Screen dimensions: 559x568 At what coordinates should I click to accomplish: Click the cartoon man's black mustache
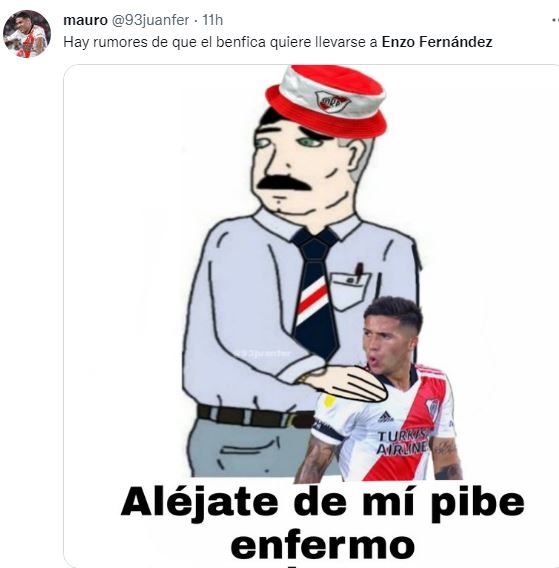[284, 183]
